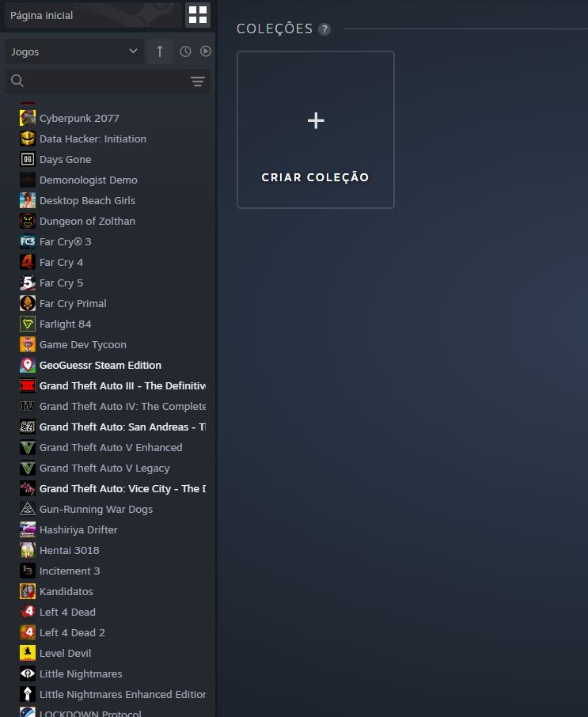Click the Grand Theft Auto III icon

(x=28, y=385)
